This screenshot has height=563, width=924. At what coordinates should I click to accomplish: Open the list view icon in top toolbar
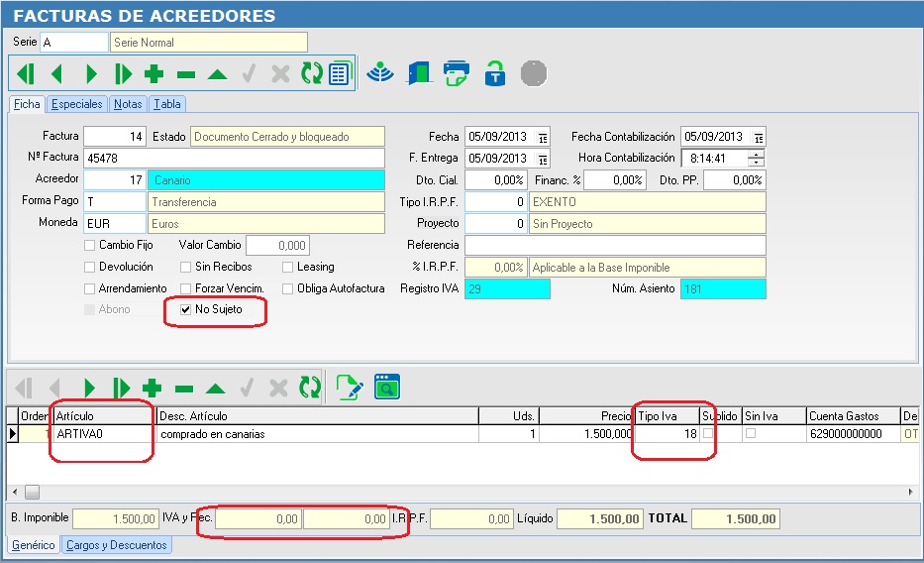[x=340, y=73]
